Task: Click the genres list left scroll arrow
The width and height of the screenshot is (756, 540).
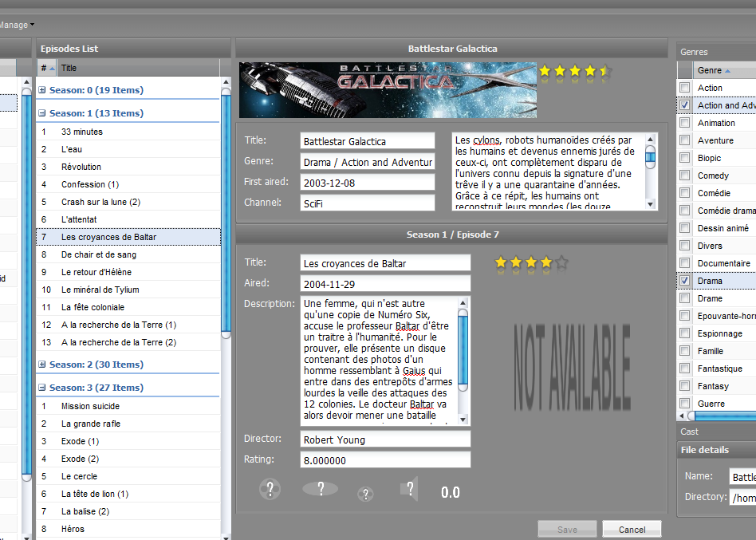Action: point(682,416)
